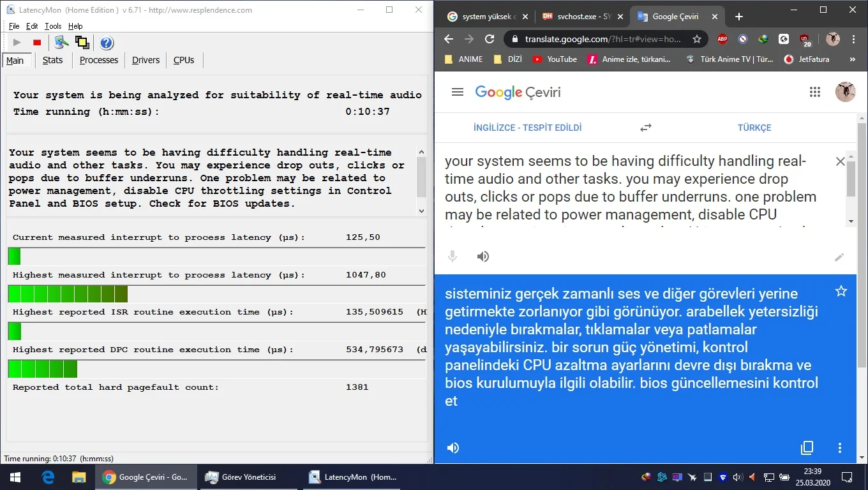Open more translation options with three dots

(840, 448)
